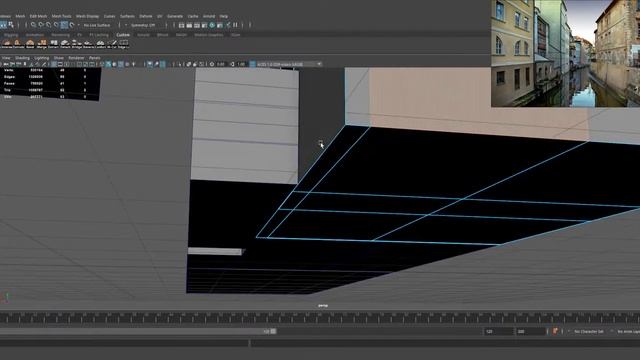The height and width of the screenshot is (360, 640).
Task: Open the viewport Shading menu
Action: 22,58
